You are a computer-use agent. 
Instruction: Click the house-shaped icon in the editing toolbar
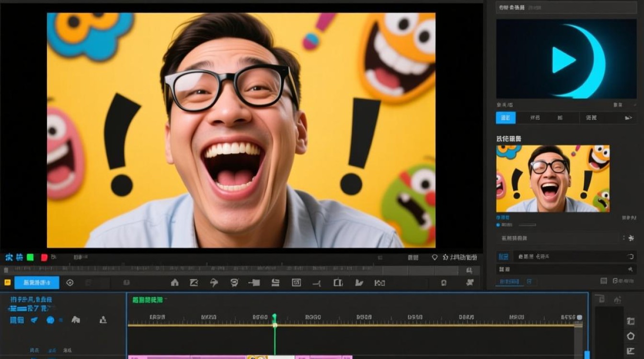pos(175,282)
